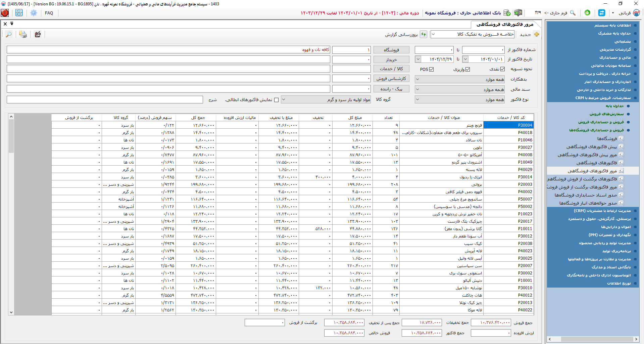Enable نمایش فاکتورهای ابطالی checkbox
This screenshot has height=344, width=644.
pyautogui.click(x=276, y=100)
